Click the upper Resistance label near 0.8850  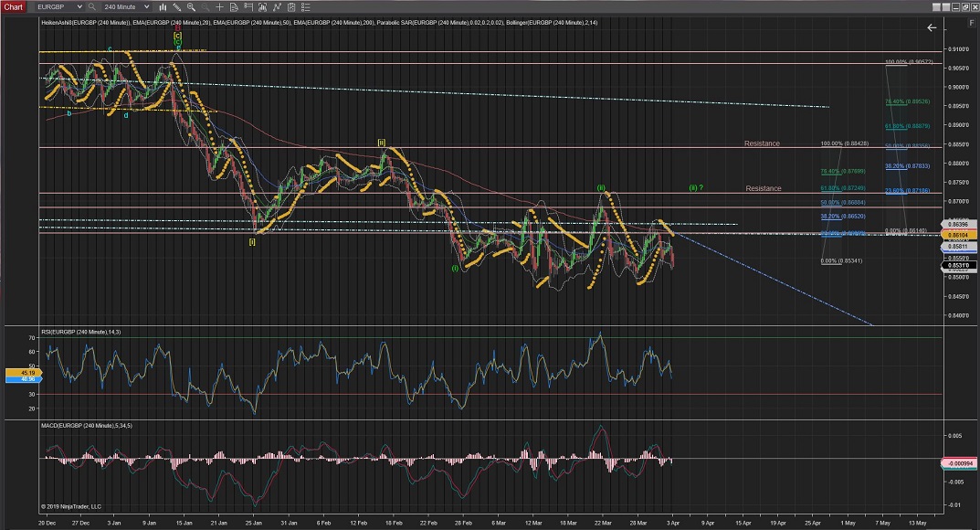(762, 143)
